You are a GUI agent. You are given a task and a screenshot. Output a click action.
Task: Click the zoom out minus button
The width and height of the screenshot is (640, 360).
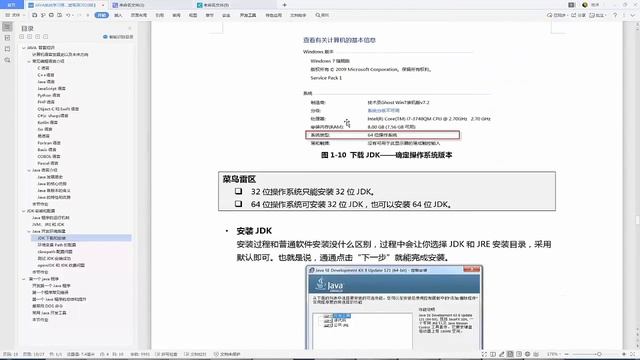567,354
